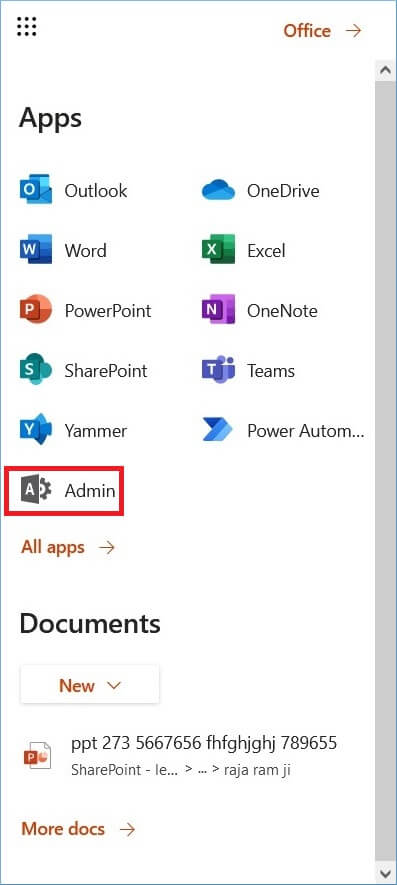Viewport: 397px width, 885px height.
Task: Click the SharePoint app icon
Action: pyautogui.click(x=36, y=370)
